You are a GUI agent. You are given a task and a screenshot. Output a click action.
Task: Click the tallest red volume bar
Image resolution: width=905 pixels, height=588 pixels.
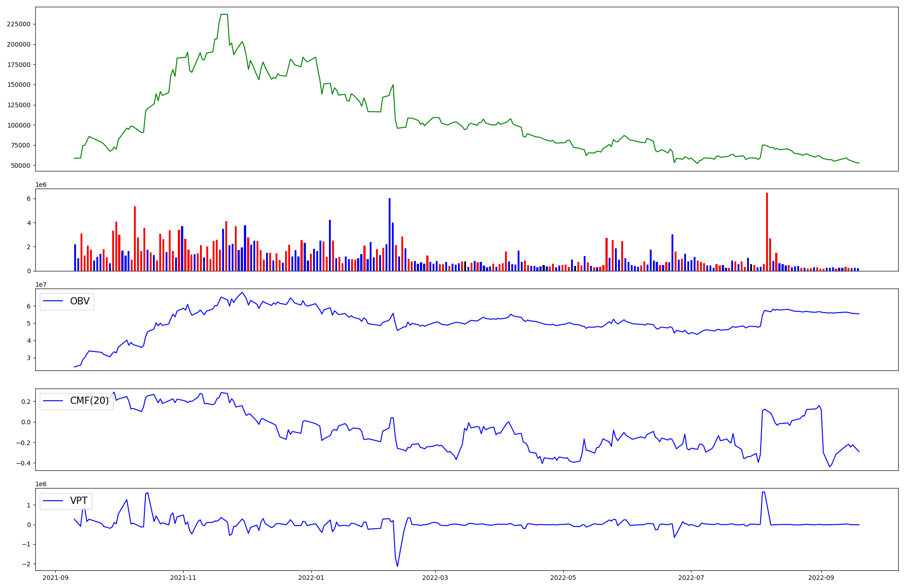coord(767,232)
